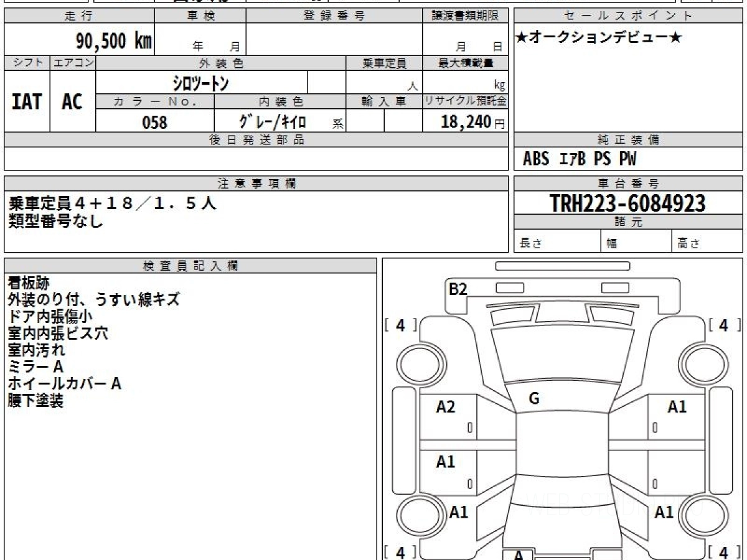Click the 車台番号 header
Image resolution: width=747 pixels, height=560 pixels.
pos(629,184)
